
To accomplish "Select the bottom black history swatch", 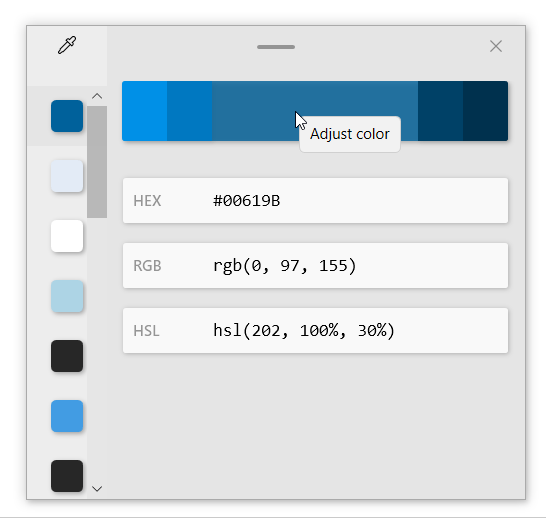I will 67,476.
